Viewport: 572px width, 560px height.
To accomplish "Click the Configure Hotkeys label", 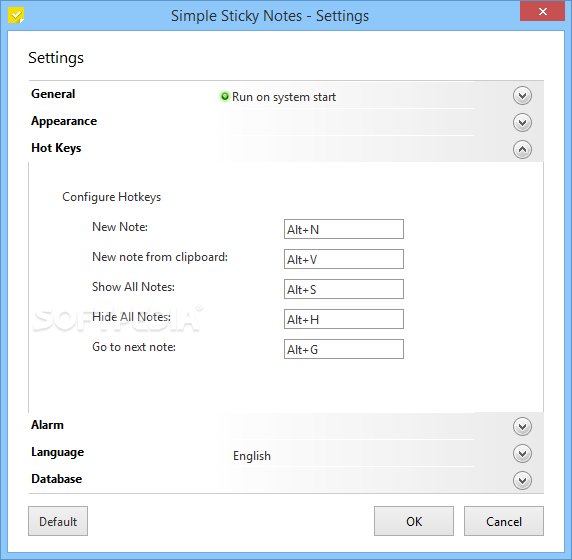I will click(x=112, y=197).
